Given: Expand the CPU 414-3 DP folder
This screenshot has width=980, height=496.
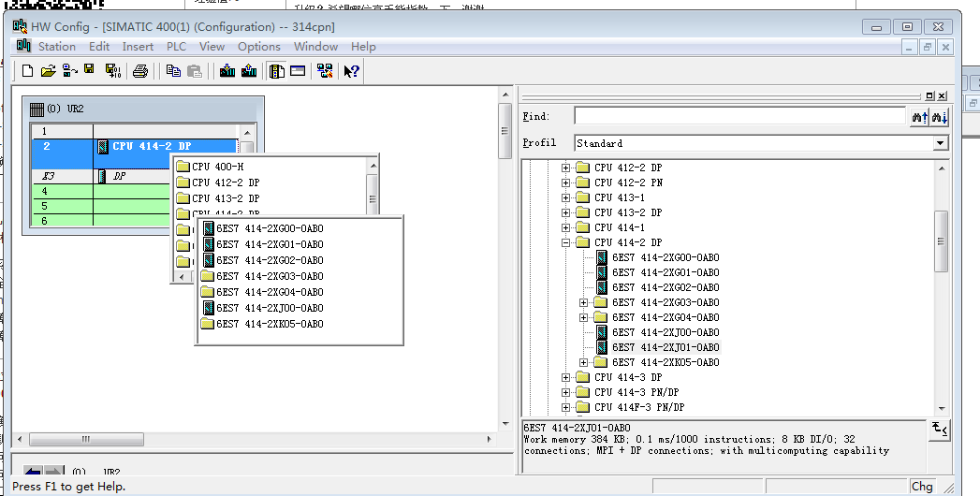Looking at the screenshot, I should 566,377.
